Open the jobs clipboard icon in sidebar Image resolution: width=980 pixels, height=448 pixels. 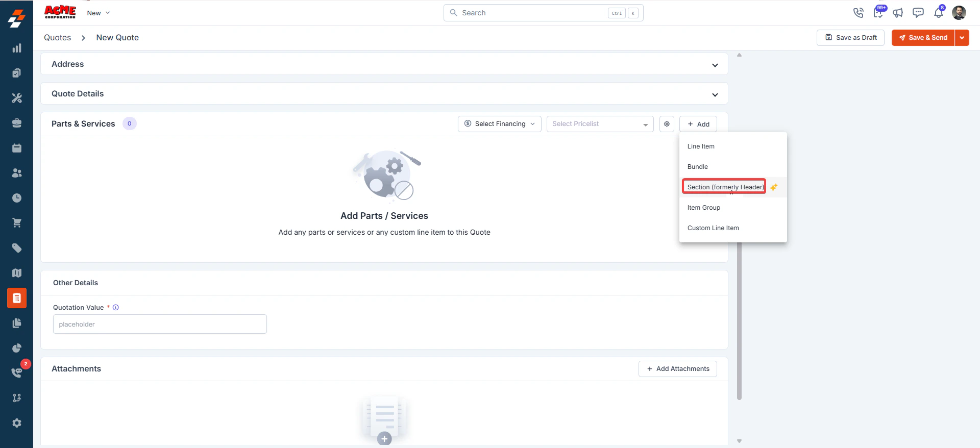pos(17,73)
